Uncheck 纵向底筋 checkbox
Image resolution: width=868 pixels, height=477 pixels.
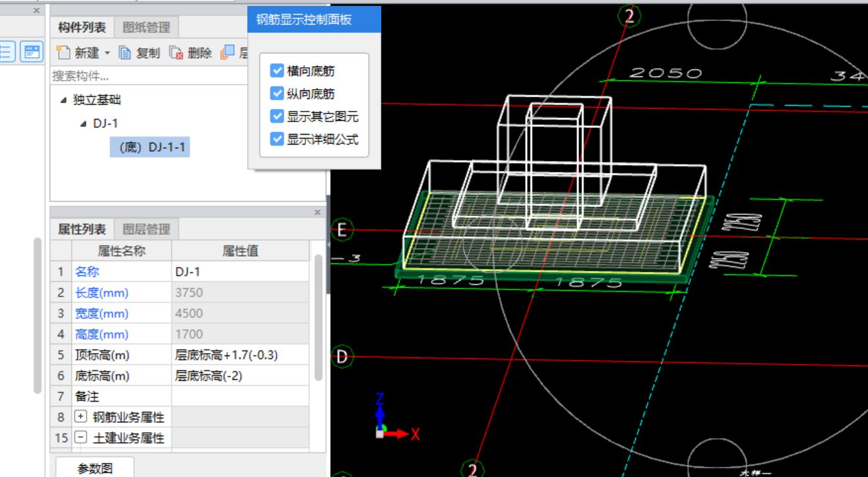tap(277, 93)
